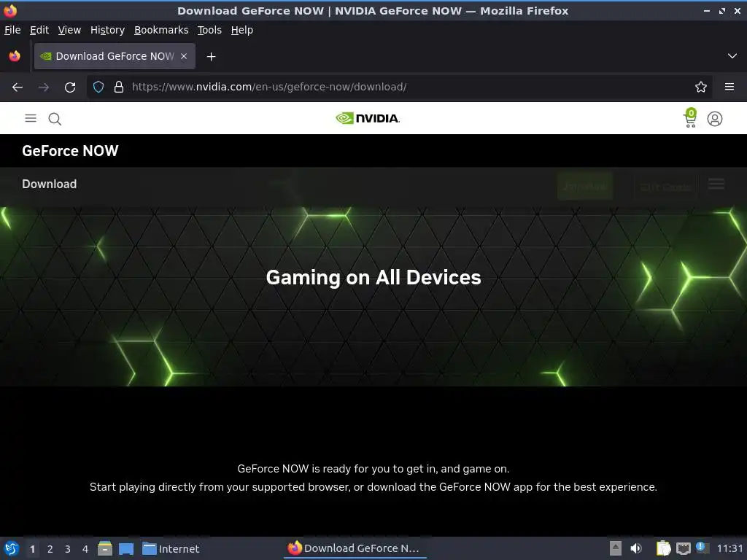This screenshot has width=747, height=560.
Task: Click the GeForce NOW heading link
Action: click(70, 151)
